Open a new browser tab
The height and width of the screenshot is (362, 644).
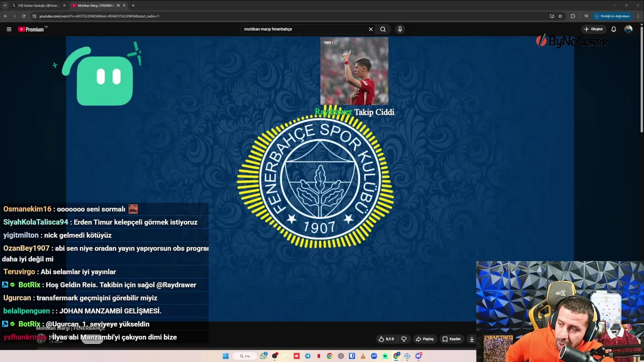coord(133,6)
